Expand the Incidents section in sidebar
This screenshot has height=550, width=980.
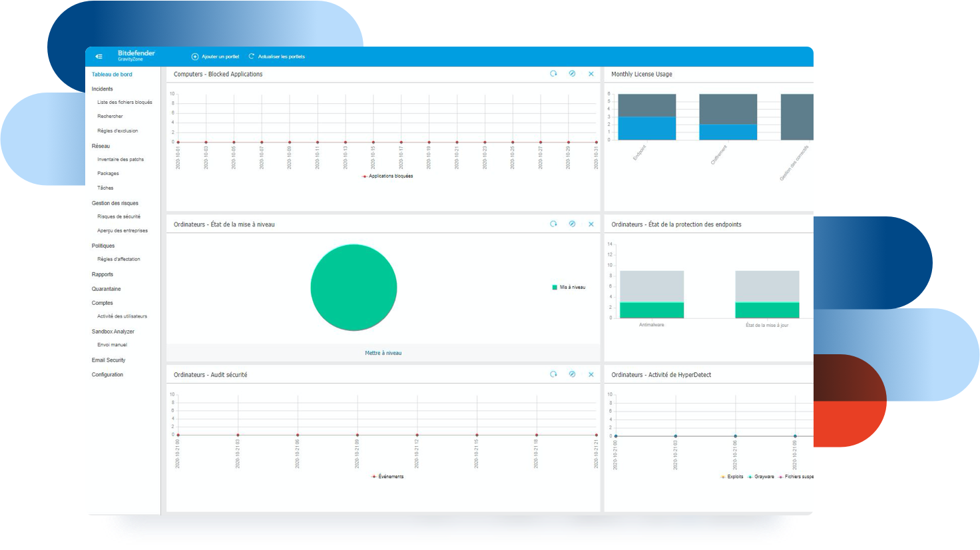[103, 89]
